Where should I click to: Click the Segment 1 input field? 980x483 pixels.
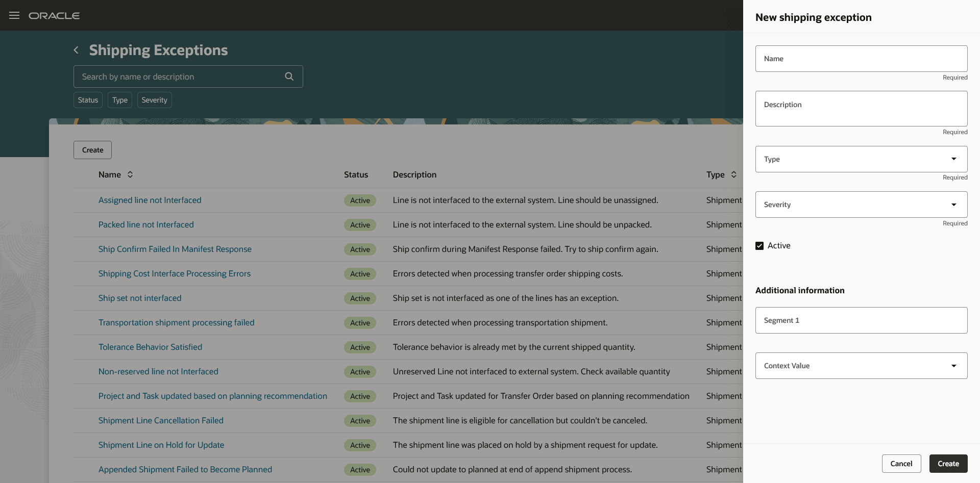pos(861,320)
